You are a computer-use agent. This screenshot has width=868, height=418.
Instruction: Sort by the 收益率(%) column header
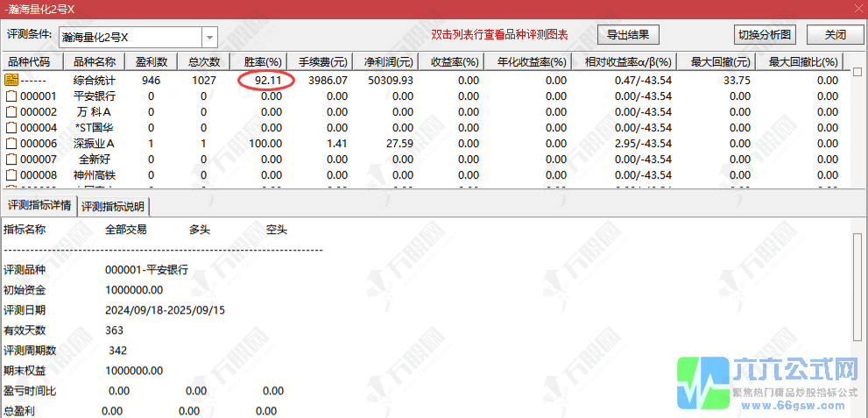(450, 60)
